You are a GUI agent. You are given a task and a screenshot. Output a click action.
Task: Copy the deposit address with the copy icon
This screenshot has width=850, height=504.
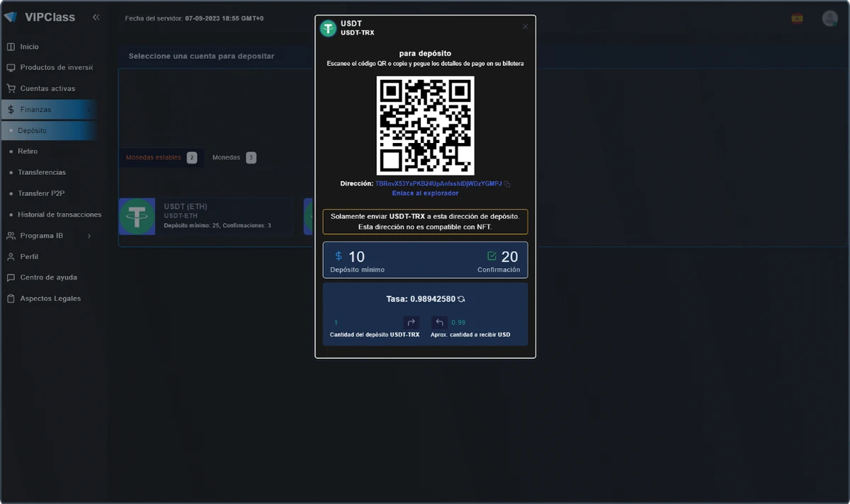(507, 184)
